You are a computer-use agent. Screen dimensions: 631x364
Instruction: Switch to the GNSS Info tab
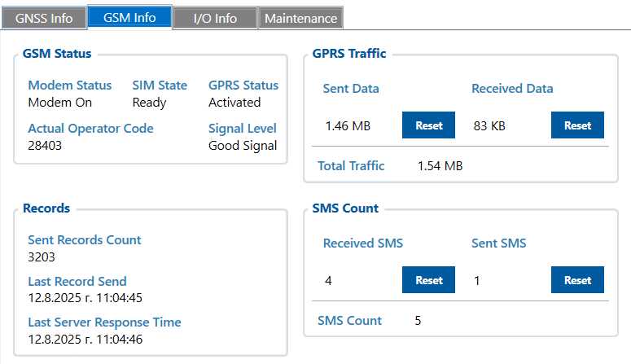(x=44, y=18)
